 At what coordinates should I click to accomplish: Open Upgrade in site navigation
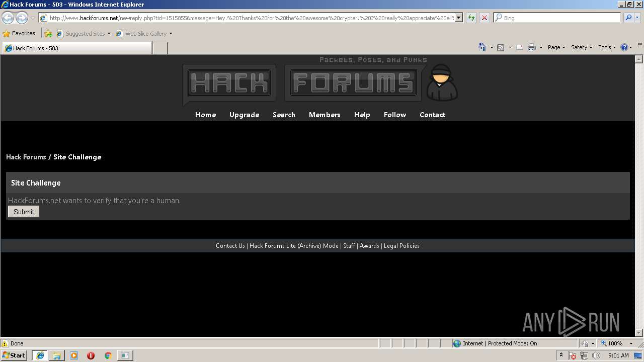pyautogui.click(x=244, y=115)
